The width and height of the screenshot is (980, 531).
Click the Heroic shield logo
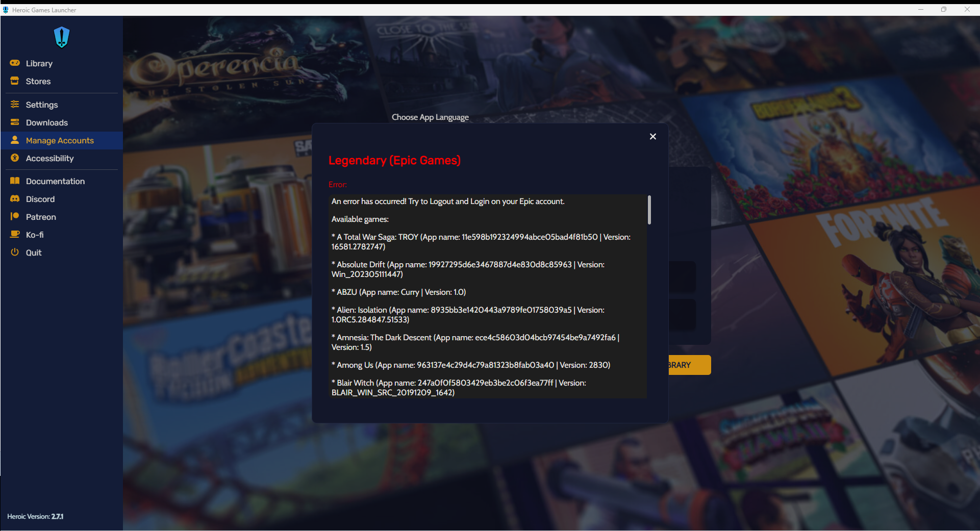[x=61, y=36]
